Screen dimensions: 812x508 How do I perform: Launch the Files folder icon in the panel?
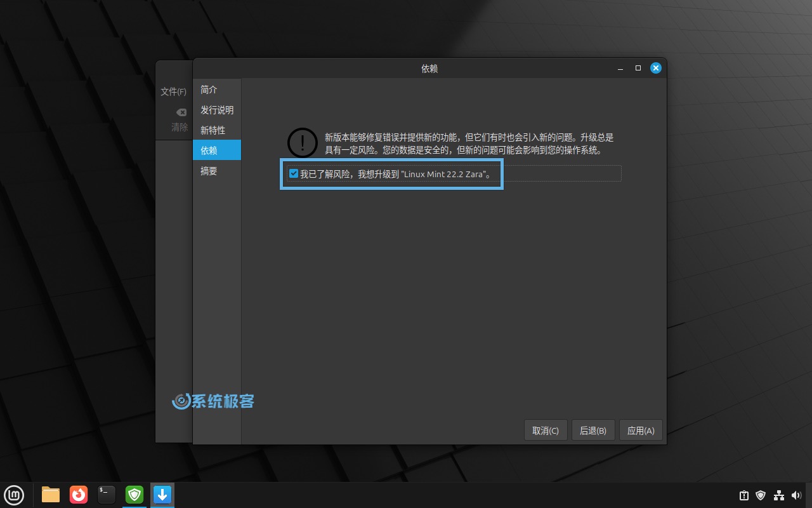(x=51, y=494)
